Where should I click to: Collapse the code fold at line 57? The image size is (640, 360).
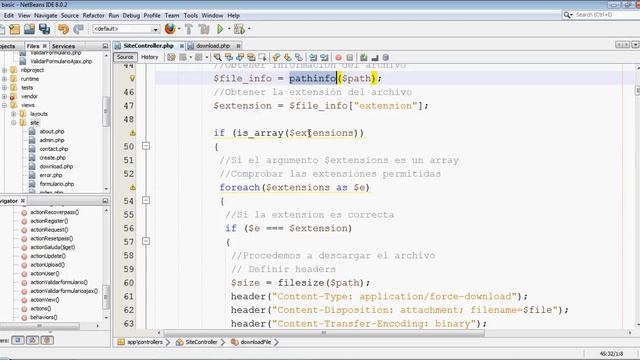[146, 241]
